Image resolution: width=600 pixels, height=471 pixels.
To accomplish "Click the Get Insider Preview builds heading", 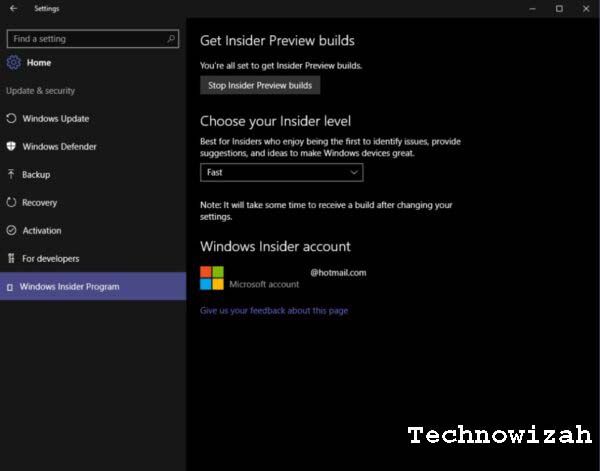I will click(277, 41).
